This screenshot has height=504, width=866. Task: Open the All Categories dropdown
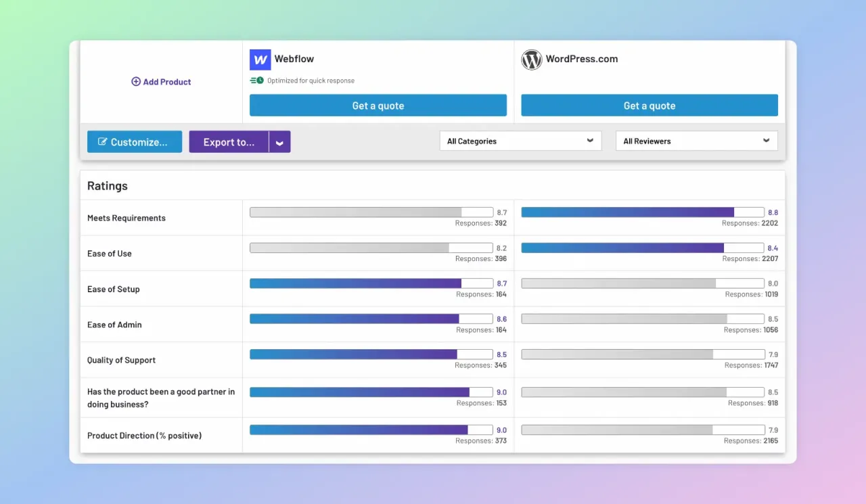click(x=520, y=141)
